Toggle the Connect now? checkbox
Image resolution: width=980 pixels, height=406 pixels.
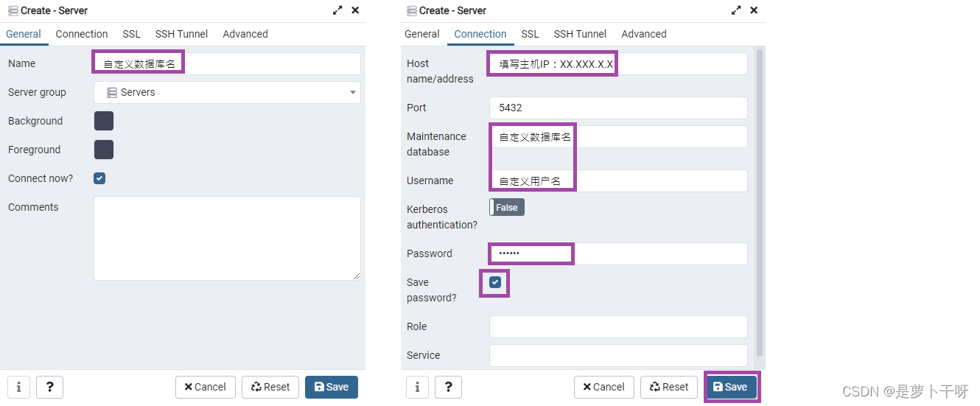coord(99,178)
